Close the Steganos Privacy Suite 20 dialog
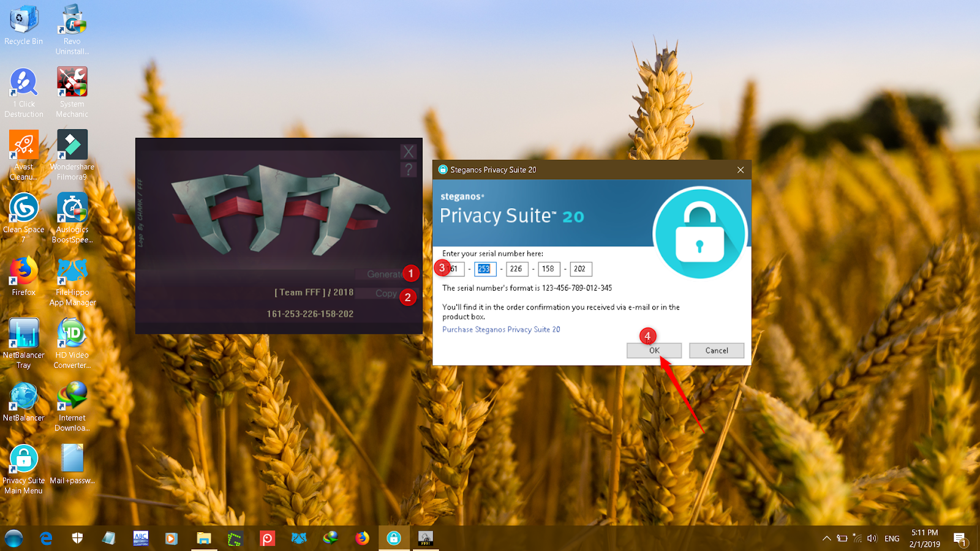Viewport: 980px width, 551px height. tap(741, 170)
